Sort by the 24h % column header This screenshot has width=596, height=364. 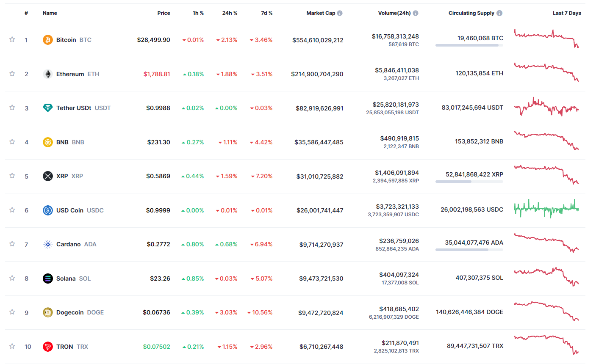click(230, 13)
